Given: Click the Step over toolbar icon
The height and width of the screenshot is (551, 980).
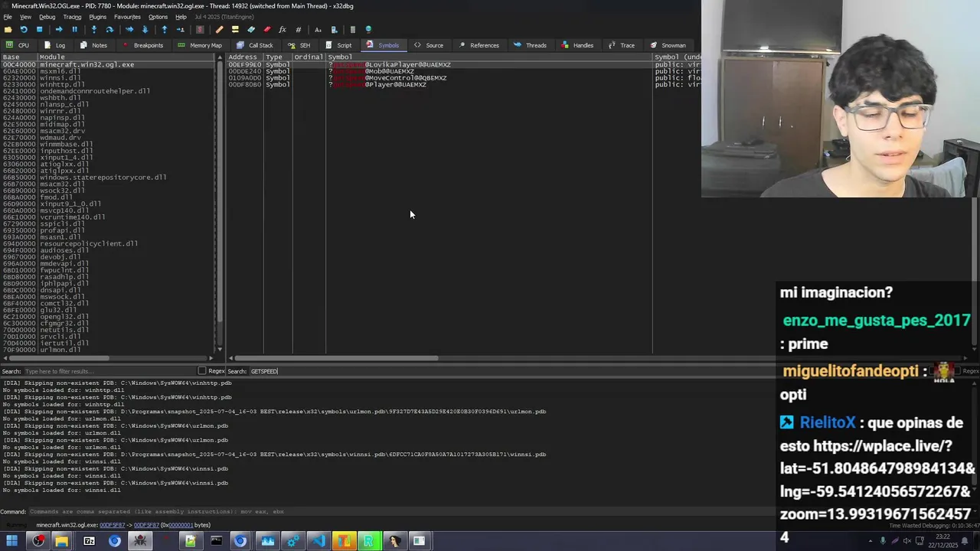Looking at the screenshot, I should [x=109, y=30].
